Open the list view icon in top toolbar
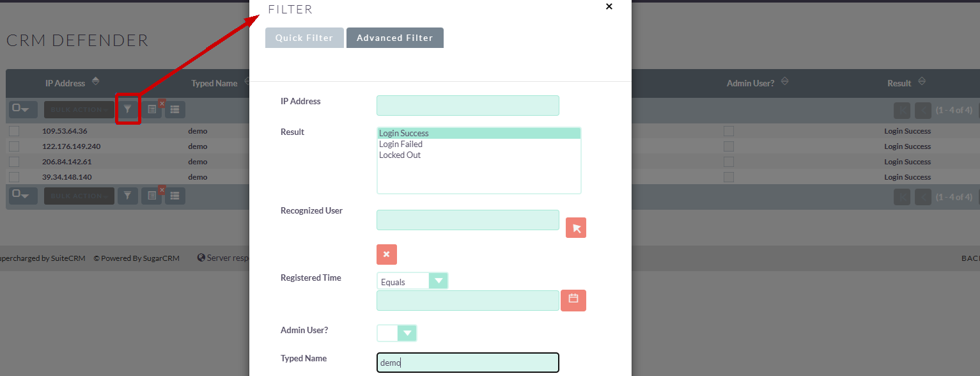Image resolution: width=980 pixels, height=376 pixels. pyautogui.click(x=175, y=109)
